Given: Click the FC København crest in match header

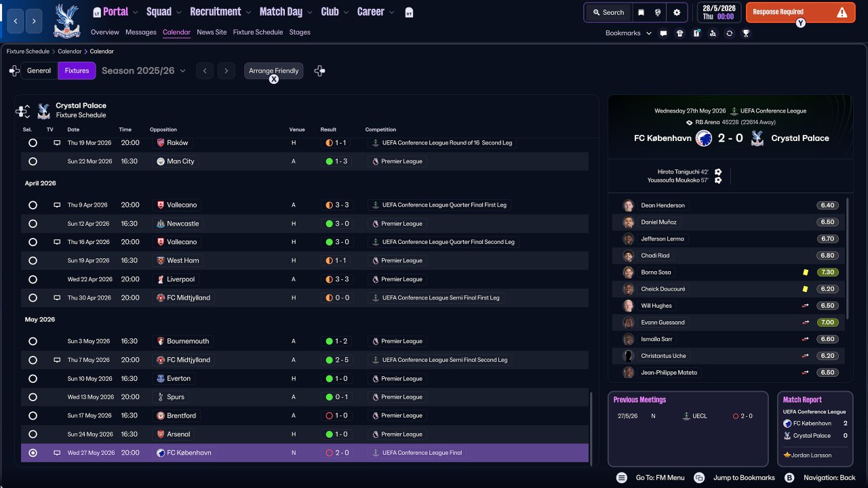Looking at the screenshot, I should [x=703, y=138].
